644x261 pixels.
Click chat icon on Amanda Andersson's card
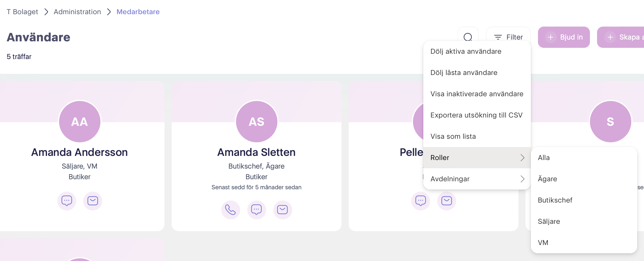click(67, 201)
